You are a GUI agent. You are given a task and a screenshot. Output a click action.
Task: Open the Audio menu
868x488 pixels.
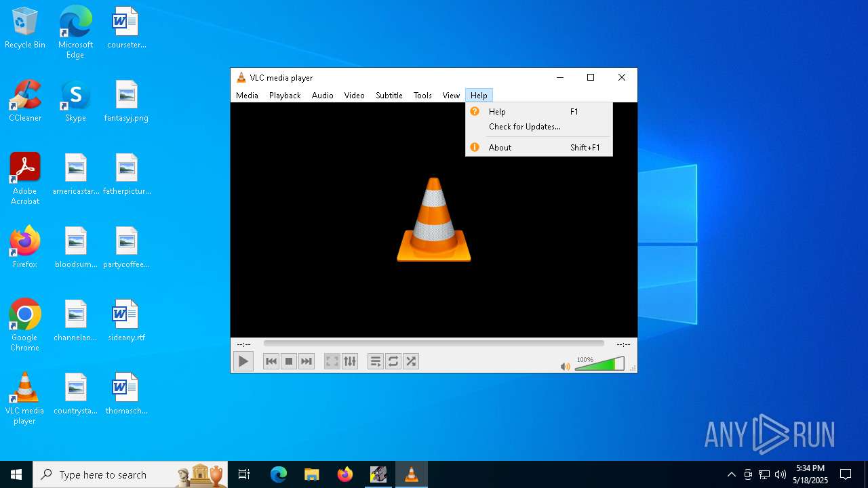coord(323,96)
